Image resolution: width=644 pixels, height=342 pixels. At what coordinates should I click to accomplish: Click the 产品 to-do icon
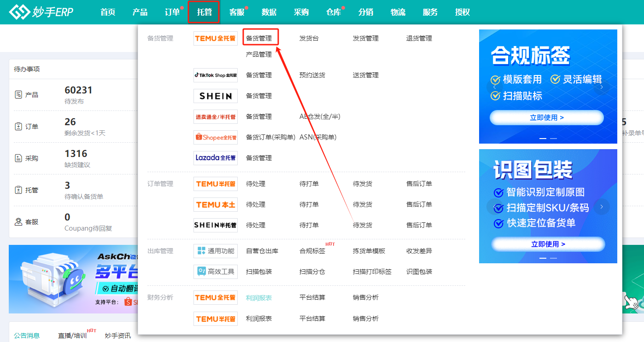[18, 95]
